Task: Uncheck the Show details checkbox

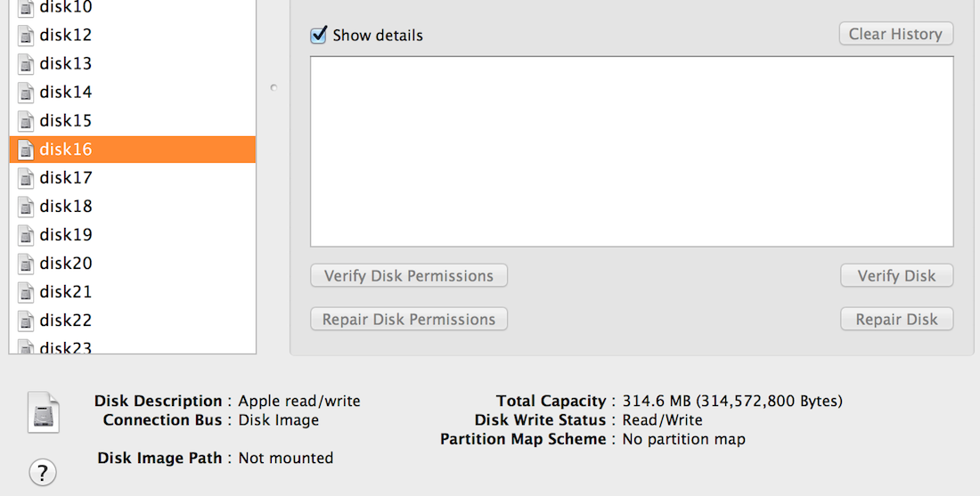Action: pos(318,35)
